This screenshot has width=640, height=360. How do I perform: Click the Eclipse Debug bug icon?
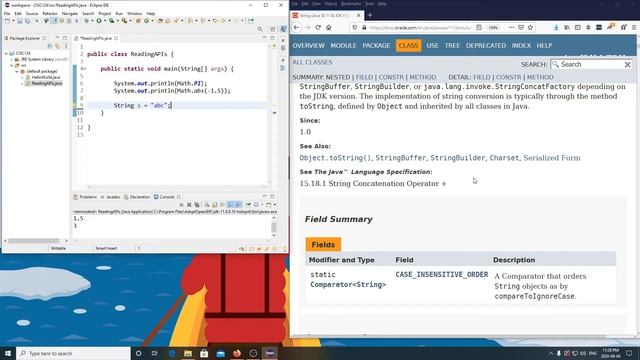(87, 20)
